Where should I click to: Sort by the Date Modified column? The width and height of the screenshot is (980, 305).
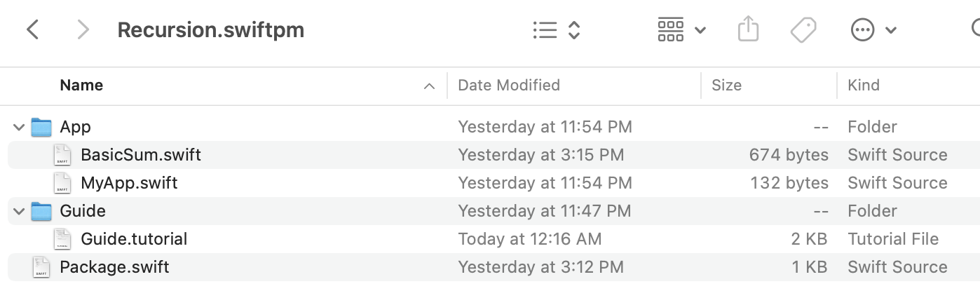[509, 86]
